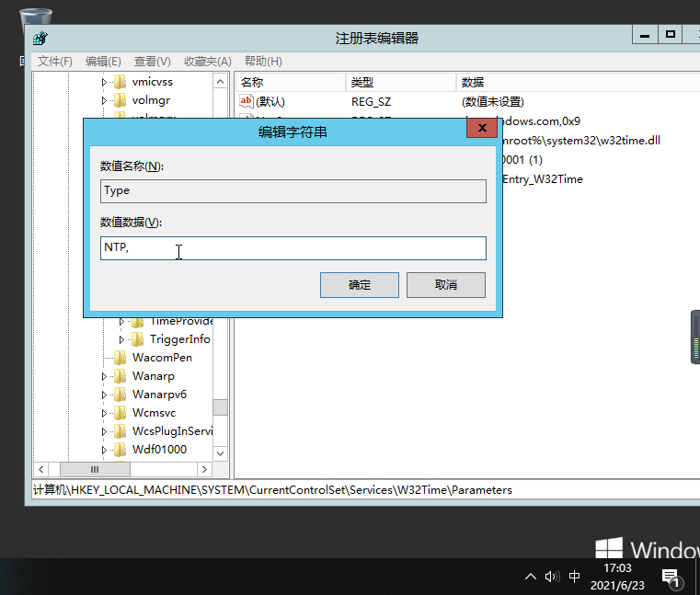Click the 中 input method indicator
The image size is (700, 595).
point(575,577)
